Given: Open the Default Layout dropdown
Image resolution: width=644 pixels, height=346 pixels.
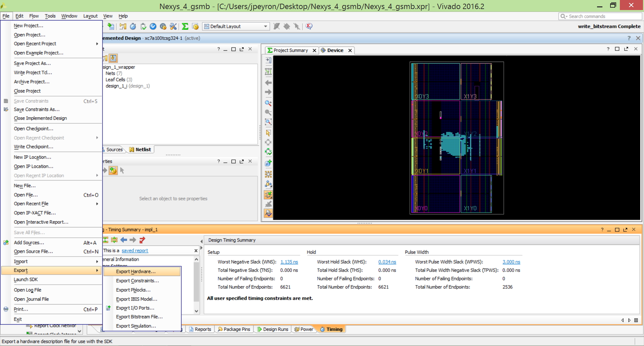Looking at the screenshot, I should 236,26.
